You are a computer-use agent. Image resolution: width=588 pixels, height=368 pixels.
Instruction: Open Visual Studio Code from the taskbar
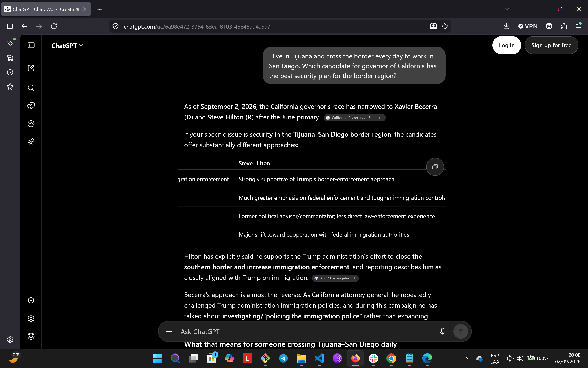(x=319, y=358)
